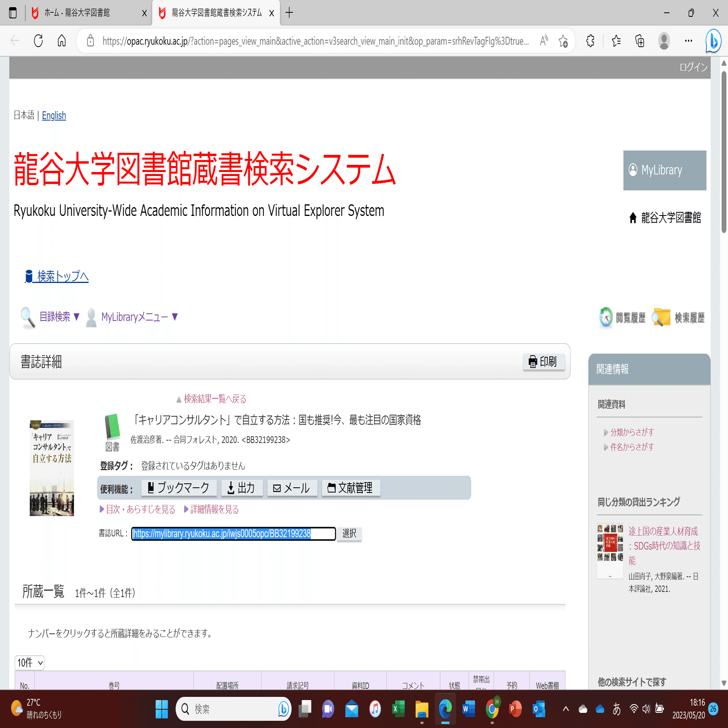Click the browser address bar URL
This screenshot has width=728, height=728.
pos(315,41)
